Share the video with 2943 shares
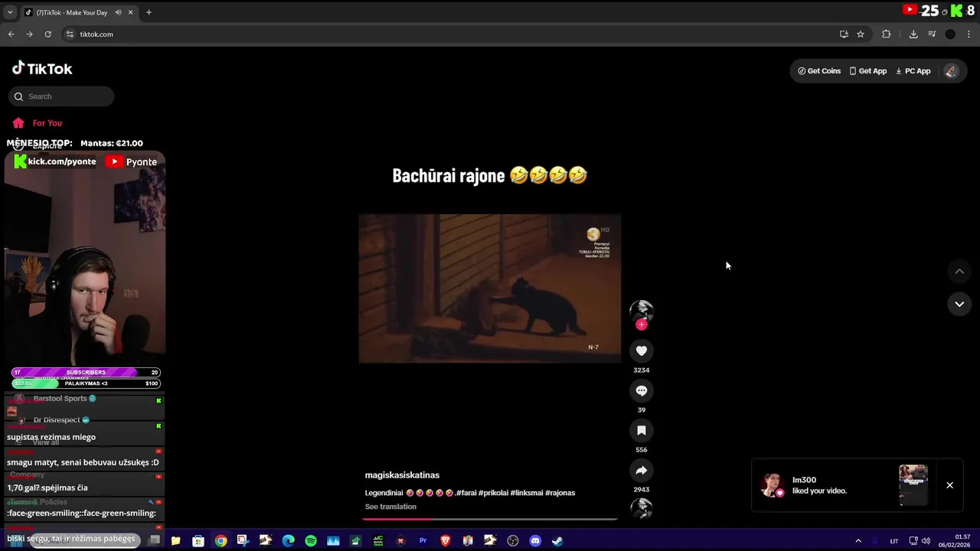 642,470
